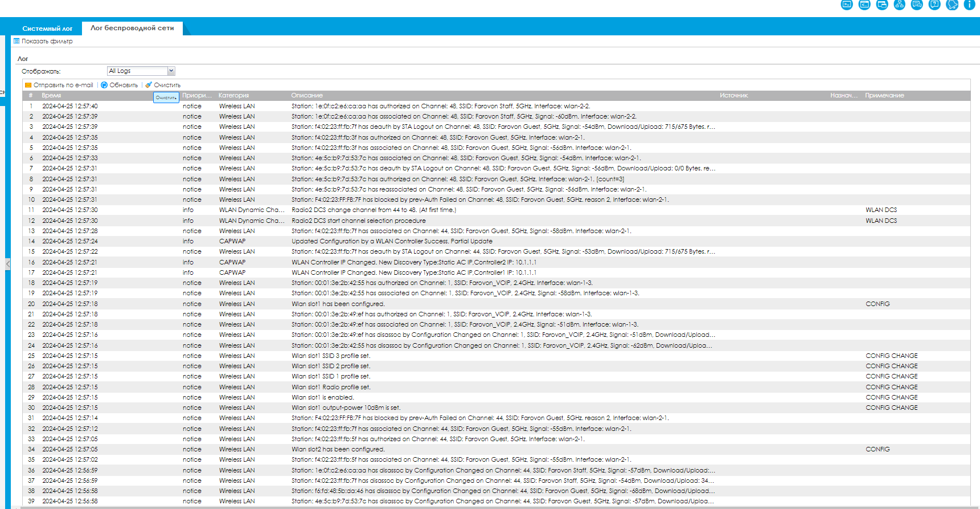Open the All Logs display dropdown
980x509 pixels.
[x=141, y=71]
